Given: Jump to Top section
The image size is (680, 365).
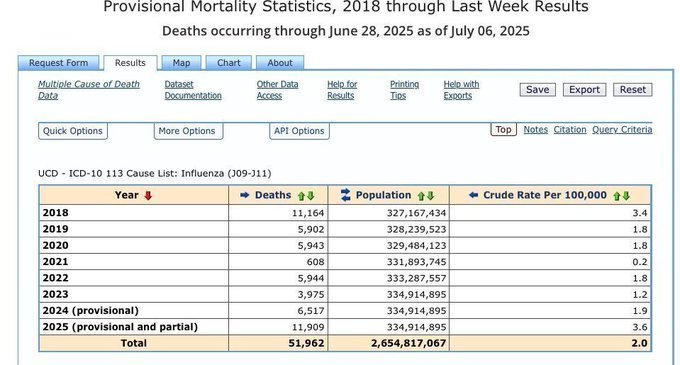Looking at the screenshot, I should [503, 130].
